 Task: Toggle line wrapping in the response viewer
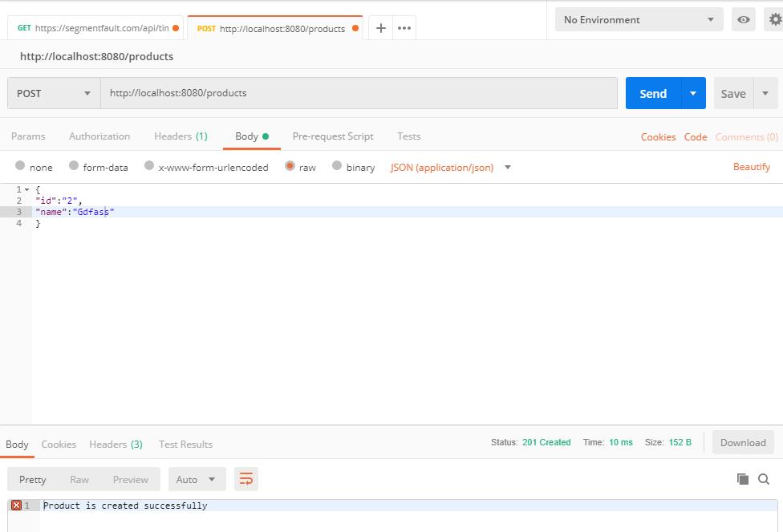246,478
